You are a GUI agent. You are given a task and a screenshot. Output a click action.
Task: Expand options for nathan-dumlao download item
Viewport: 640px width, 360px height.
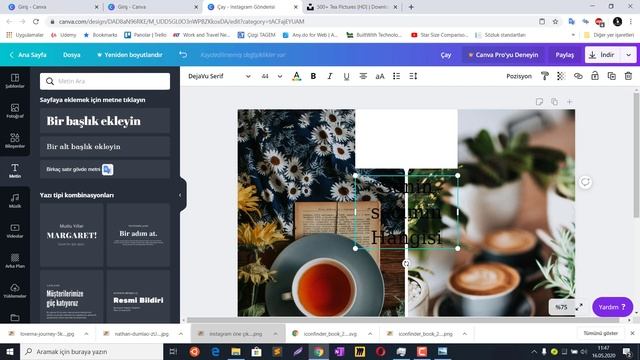point(180,334)
